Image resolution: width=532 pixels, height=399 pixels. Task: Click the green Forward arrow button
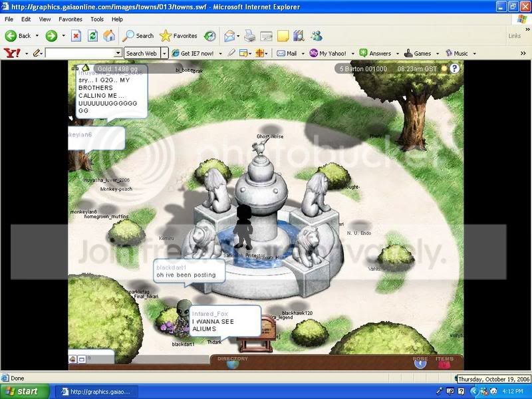(x=51, y=36)
